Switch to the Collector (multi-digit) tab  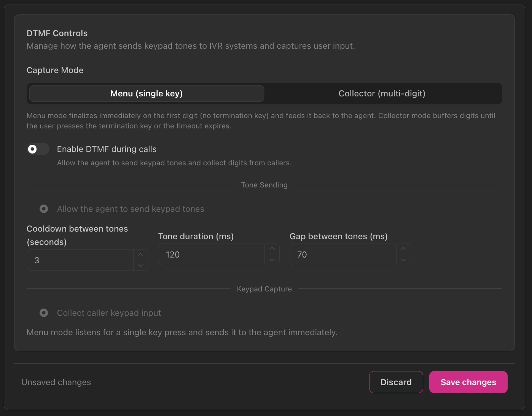point(382,93)
